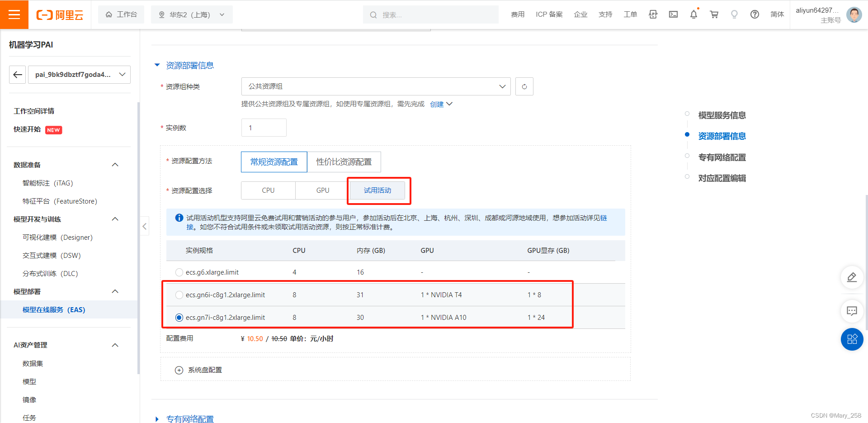Open the pai_9bk9dbztf7goda4 workspace dropdown
868x423 pixels.
[x=79, y=75]
